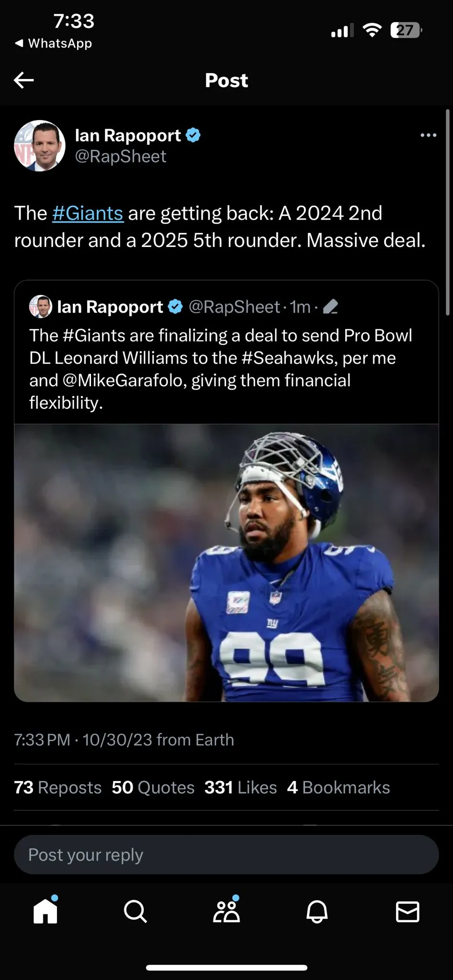453x980 pixels.
Task: Open Ian Rapoport's large profile avatar
Action: (40, 145)
